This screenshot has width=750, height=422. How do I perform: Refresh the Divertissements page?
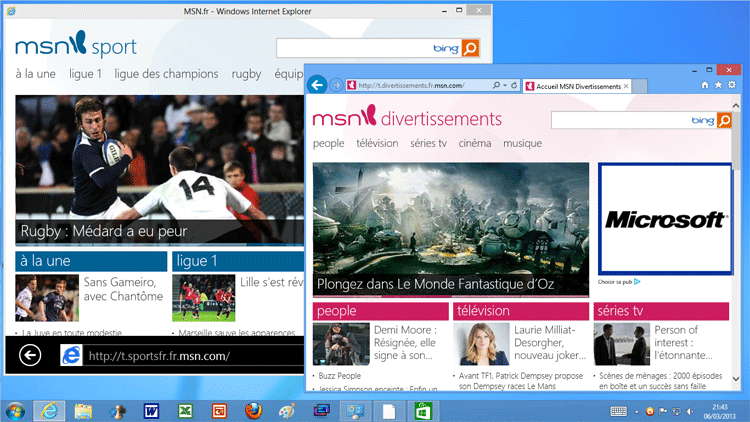[514, 85]
